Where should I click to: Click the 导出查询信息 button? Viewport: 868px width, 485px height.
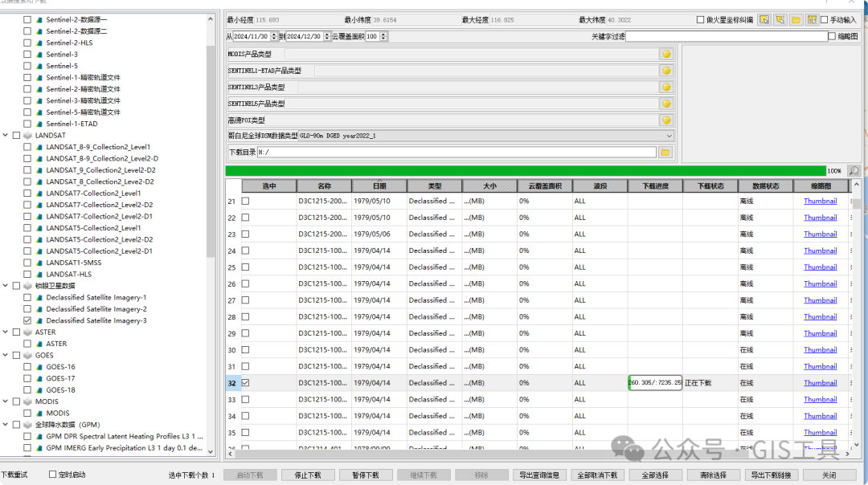tap(539, 475)
